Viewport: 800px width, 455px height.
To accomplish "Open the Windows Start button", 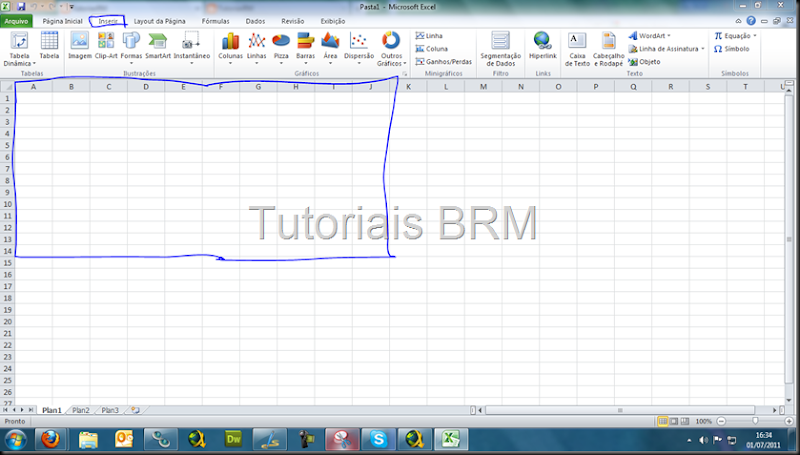I will (x=15, y=439).
